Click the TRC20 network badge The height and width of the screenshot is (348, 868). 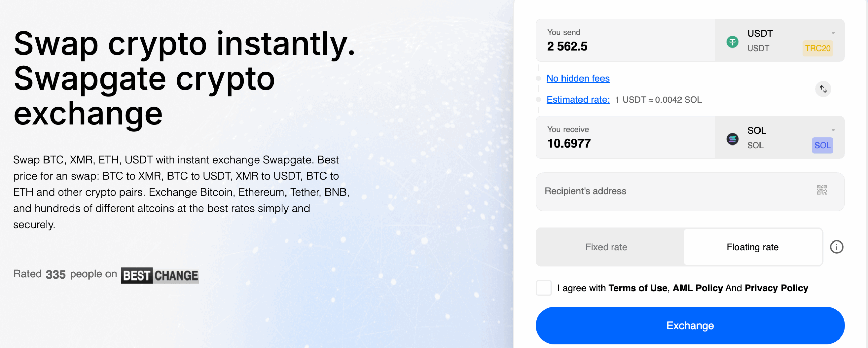[x=817, y=48]
